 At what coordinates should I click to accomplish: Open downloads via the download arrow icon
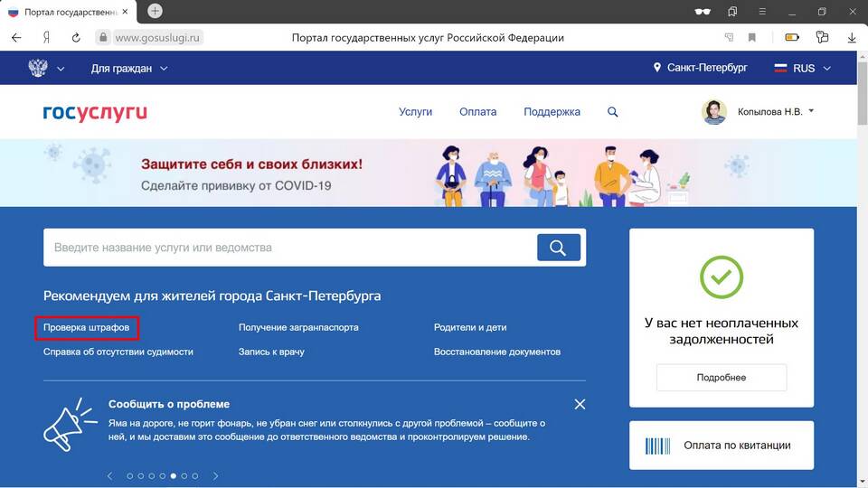coord(852,38)
